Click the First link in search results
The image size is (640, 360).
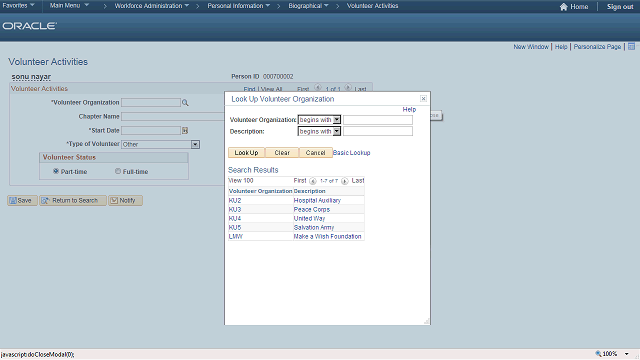coord(300,180)
